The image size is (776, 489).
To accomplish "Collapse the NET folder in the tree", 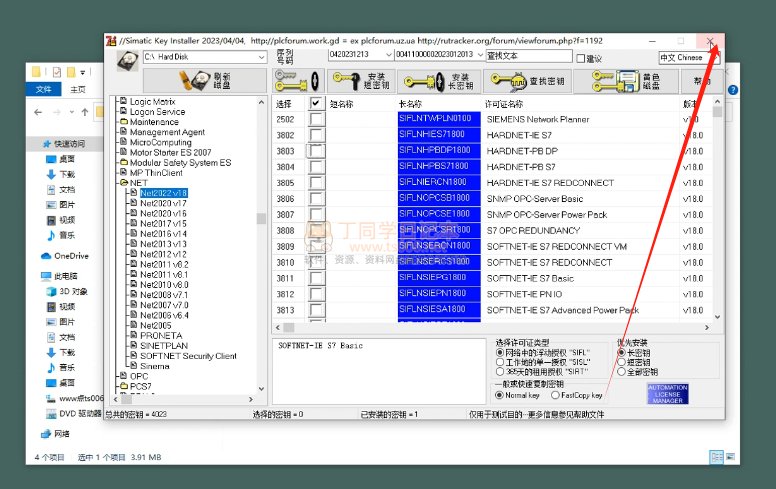I will [x=123, y=183].
